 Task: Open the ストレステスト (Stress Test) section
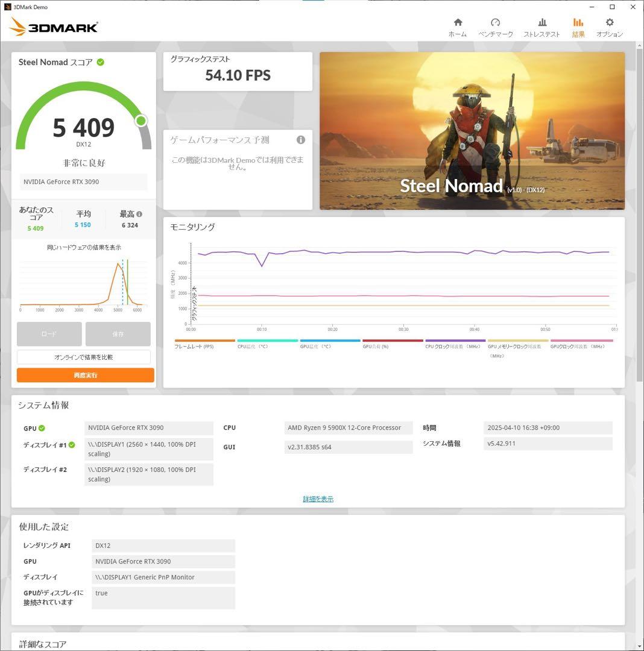coord(541,27)
